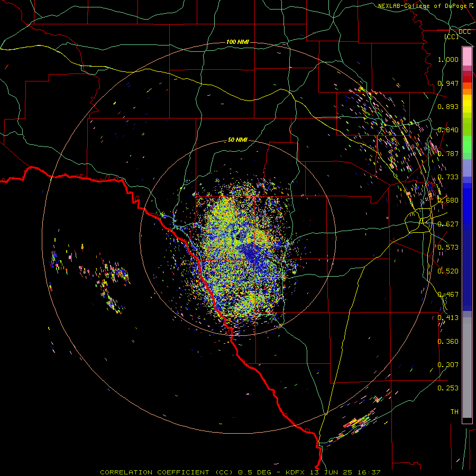Pick the bright green swatch on the color bar
Screen dimensions: 476x476
(x=467, y=144)
